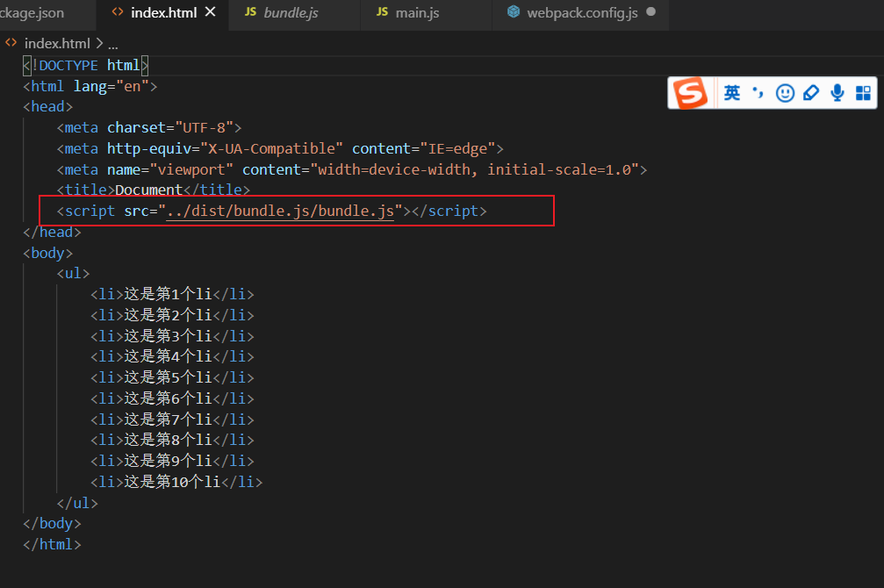
Task: Click the HTML icon on index.html tab
Action: coord(118,11)
